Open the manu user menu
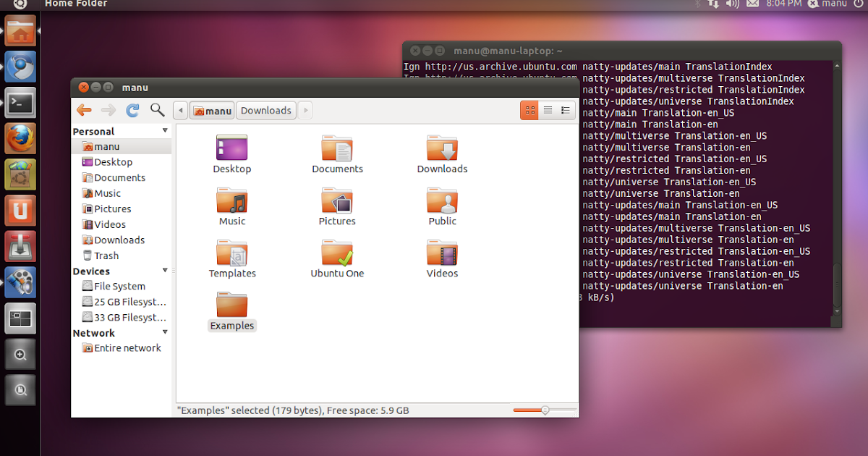Viewport: 868px width, 456px height. 827,4
